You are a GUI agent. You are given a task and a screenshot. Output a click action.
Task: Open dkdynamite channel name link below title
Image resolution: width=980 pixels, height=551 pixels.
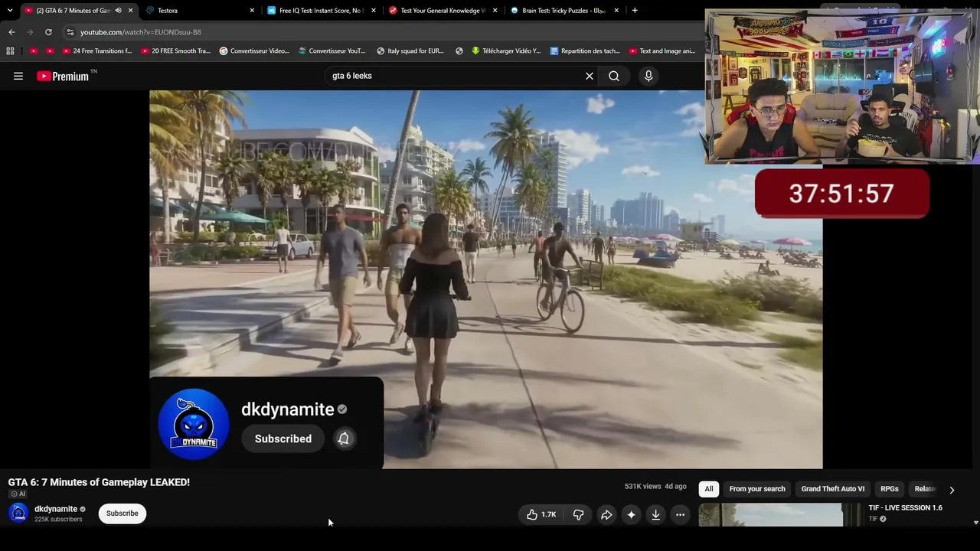tap(56, 509)
